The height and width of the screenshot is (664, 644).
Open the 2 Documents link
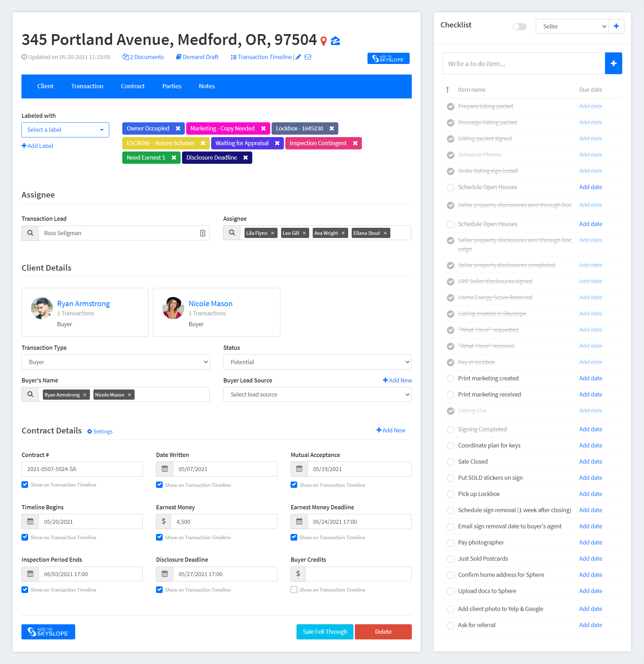[143, 57]
